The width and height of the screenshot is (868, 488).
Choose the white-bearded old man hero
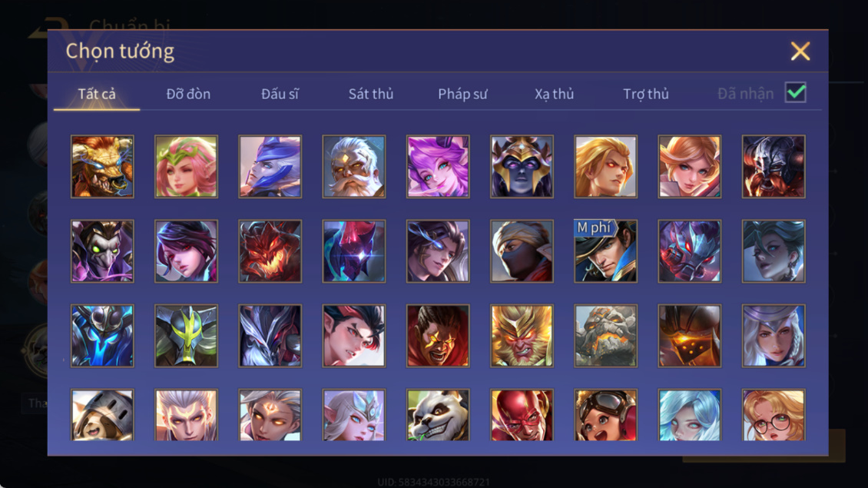(x=354, y=167)
